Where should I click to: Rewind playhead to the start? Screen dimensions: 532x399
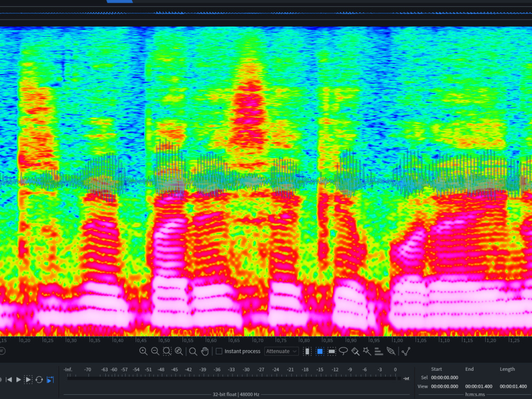(9, 380)
